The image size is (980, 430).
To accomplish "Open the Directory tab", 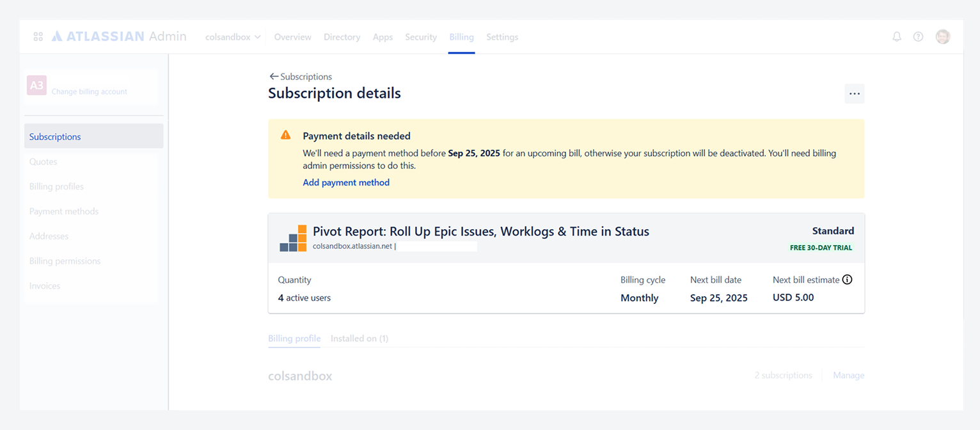I will point(342,37).
